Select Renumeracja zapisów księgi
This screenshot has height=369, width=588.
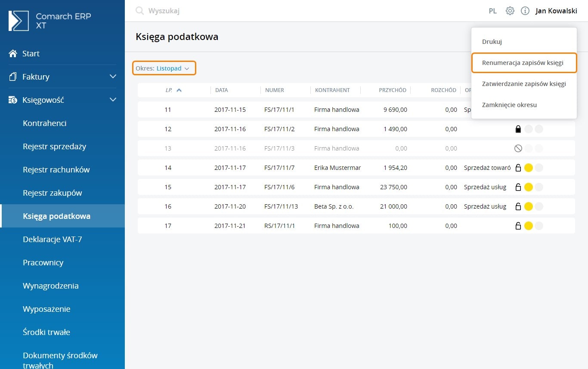[524, 63]
